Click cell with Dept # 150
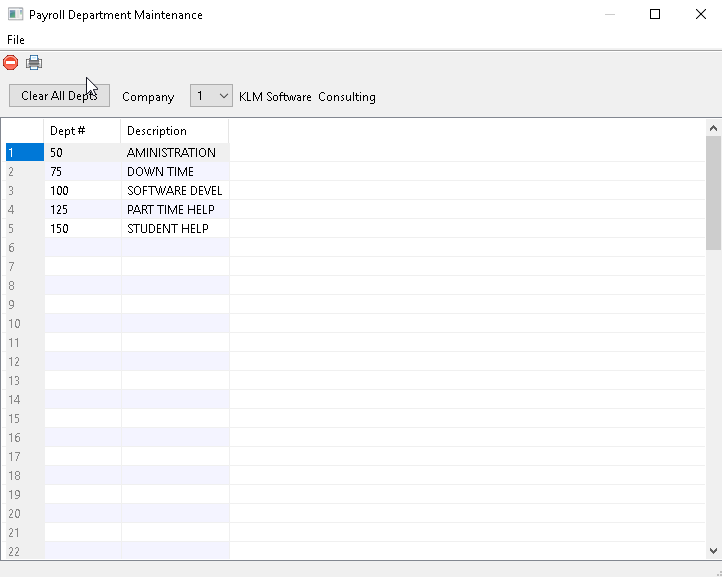Image resolution: width=722 pixels, height=577 pixels. (83, 228)
